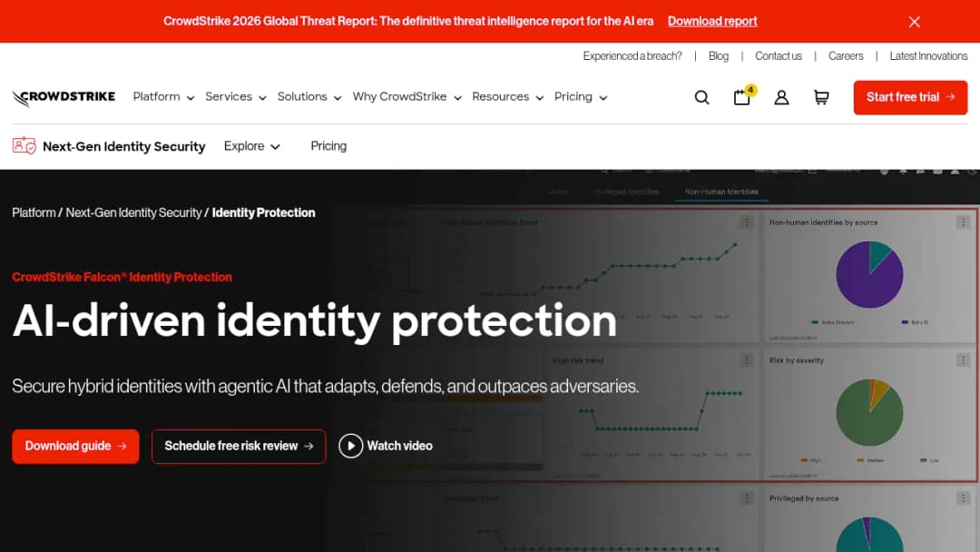The image size is (980, 552).
Task: Open Experienced a breach? link
Action: 632,56
